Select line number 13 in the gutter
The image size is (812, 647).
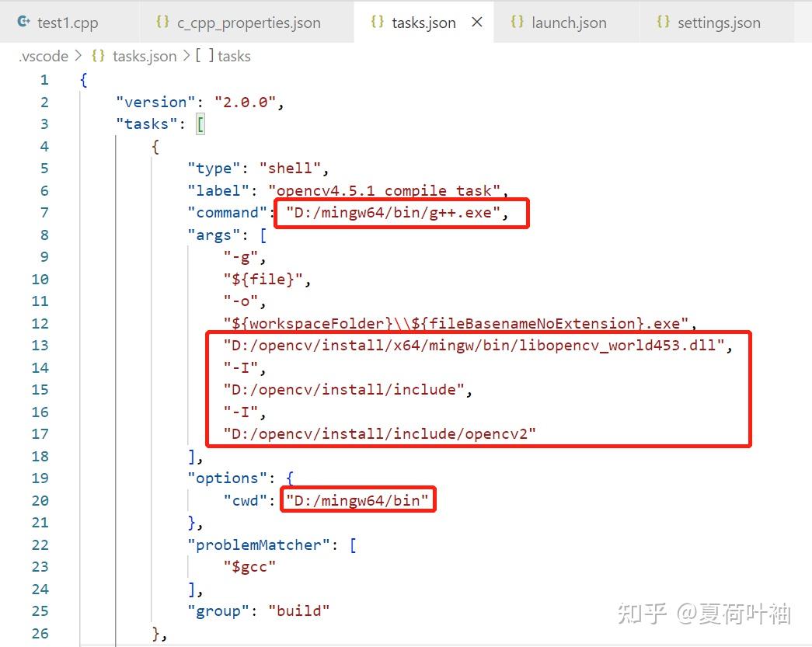(x=40, y=345)
